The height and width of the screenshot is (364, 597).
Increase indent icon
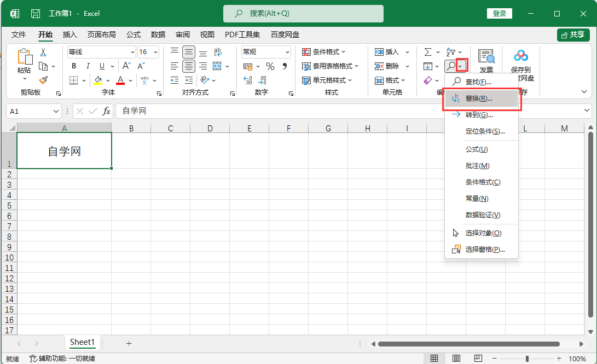188,80
